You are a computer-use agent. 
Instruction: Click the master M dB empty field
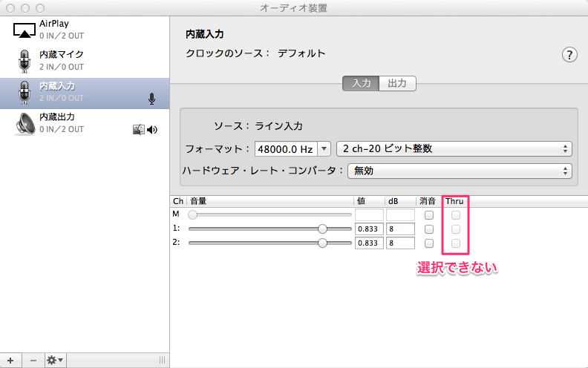[400, 215]
